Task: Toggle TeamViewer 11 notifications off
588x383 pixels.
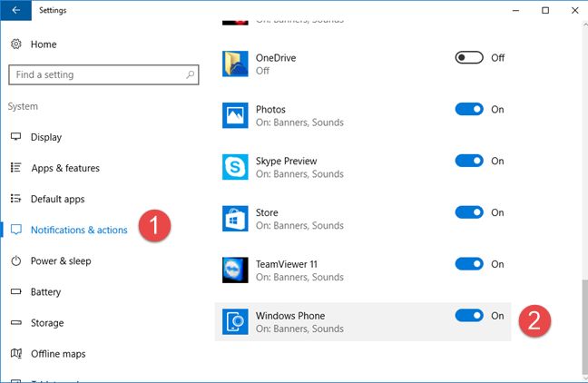Action: point(469,264)
